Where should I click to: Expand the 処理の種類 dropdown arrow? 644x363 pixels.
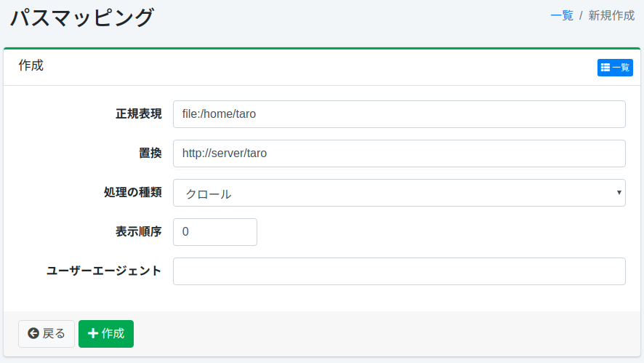click(619, 193)
